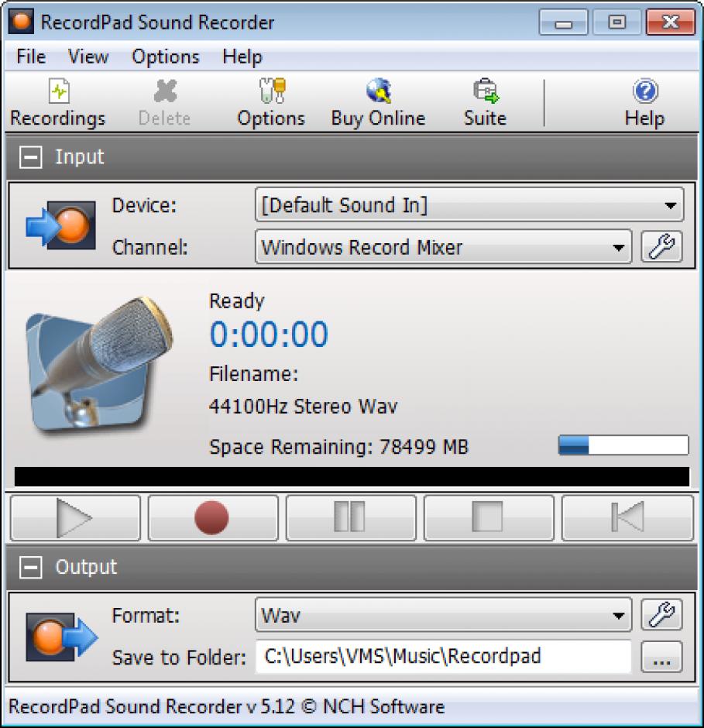Open the Options menu in the menu bar
Viewport: 704px width, 728px height.
pos(166,57)
